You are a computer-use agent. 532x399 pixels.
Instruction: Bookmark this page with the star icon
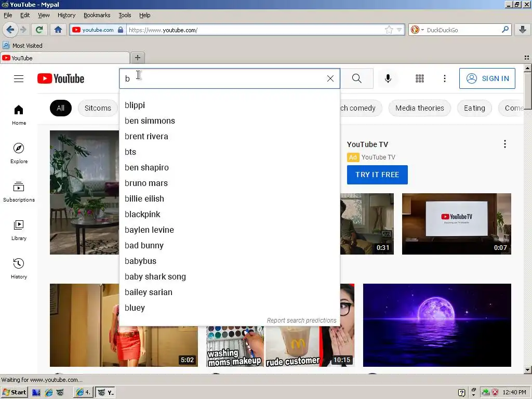click(x=389, y=30)
